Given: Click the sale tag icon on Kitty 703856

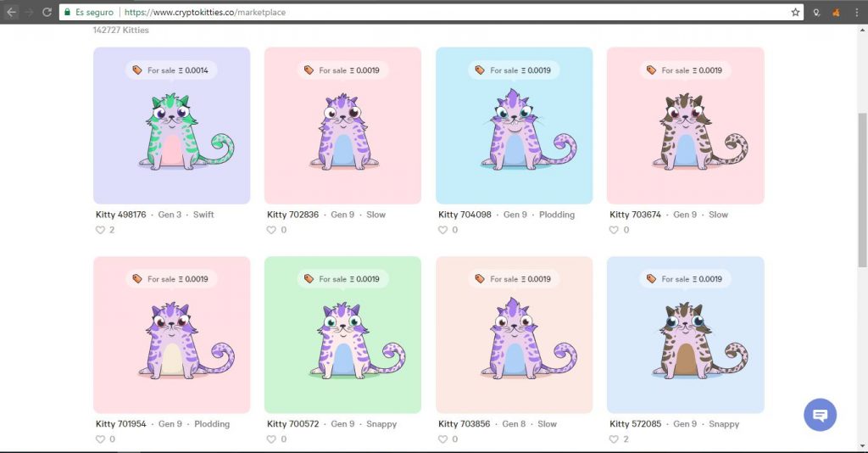Looking at the screenshot, I should point(480,279).
